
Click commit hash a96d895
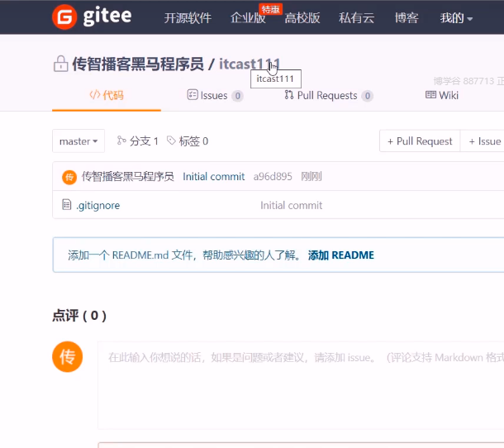point(273,177)
